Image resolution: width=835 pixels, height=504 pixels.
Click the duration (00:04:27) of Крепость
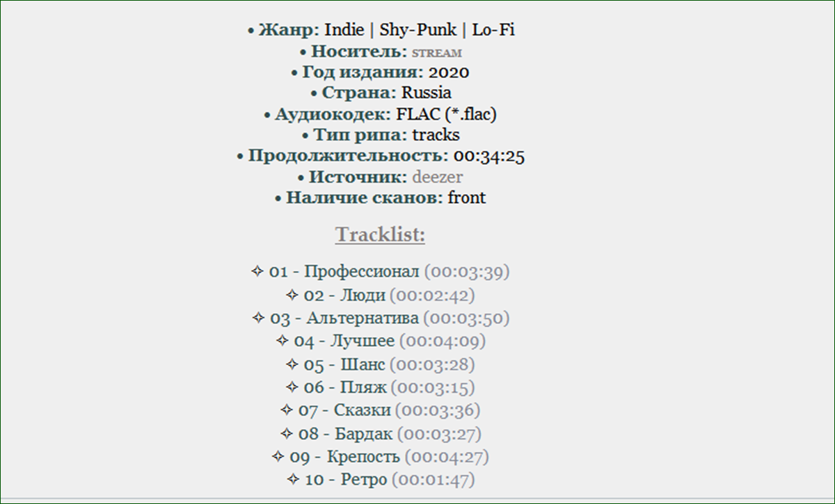[447, 456]
